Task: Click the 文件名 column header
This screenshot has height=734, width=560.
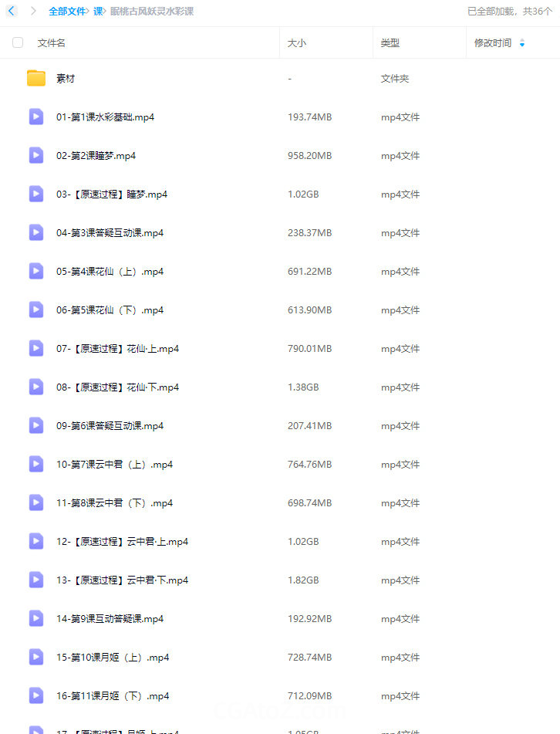Action: pyautogui.click(x=52, y=43)
